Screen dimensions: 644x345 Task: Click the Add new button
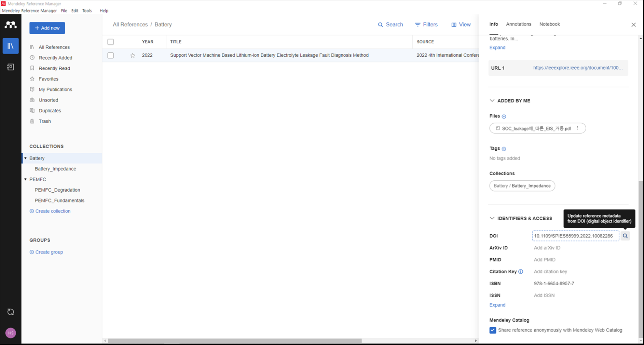(x=47, y=28)
